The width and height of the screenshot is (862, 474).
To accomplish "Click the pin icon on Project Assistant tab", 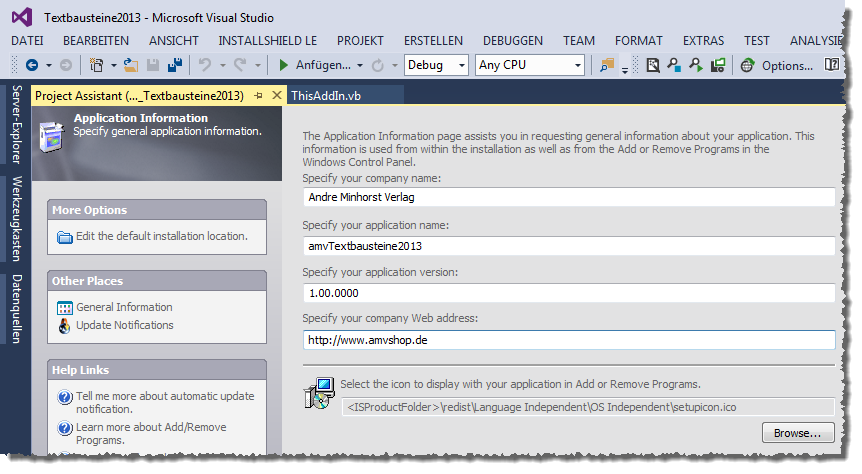I will click(258, 96).
